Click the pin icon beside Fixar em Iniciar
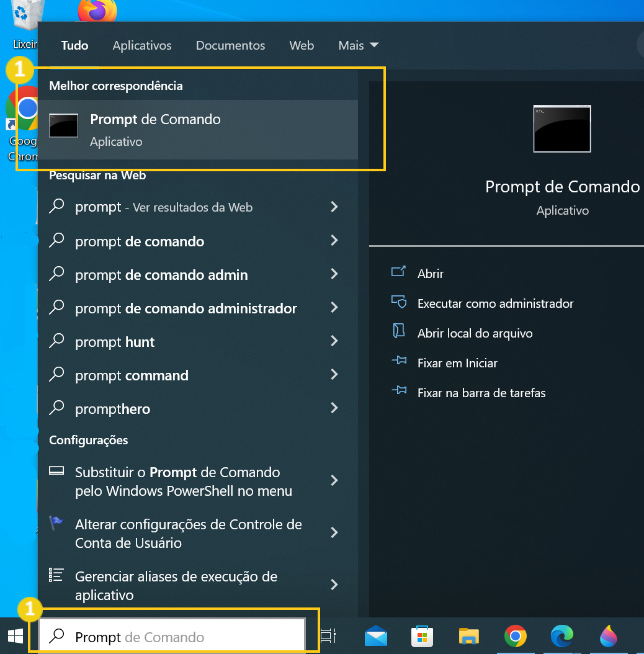The width and height of the screenshot is (644, 654). pos(399,360)
